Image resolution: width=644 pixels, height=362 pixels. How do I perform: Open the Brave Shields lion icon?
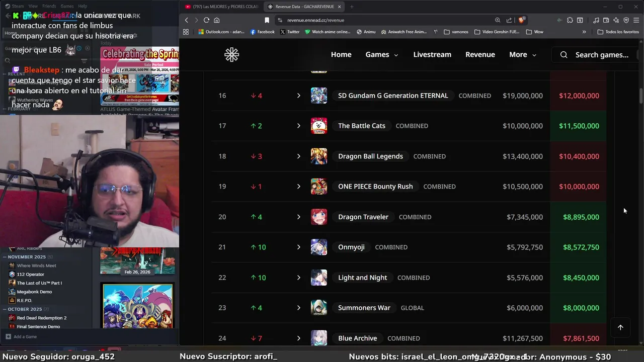tap(522, 20)
